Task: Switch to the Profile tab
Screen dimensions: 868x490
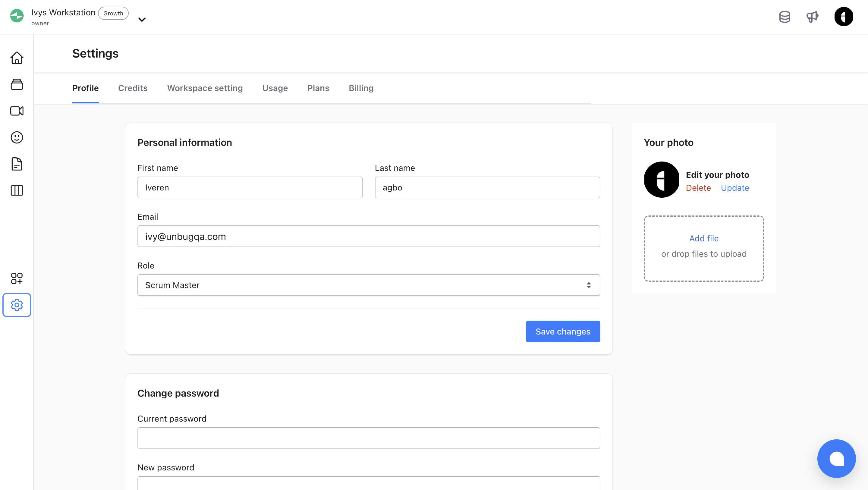Action: (86, 88)
